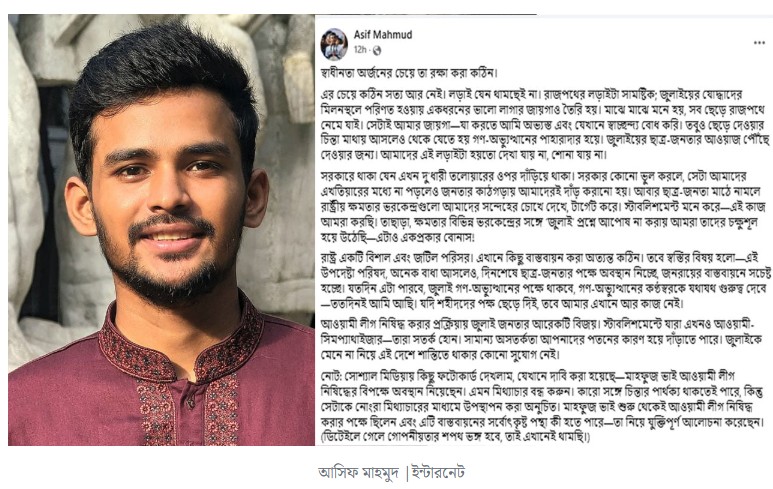Click the Asif Mahmud profile avatar
The width and height of the screenshot is (773, 489).
tap(334, 43)
